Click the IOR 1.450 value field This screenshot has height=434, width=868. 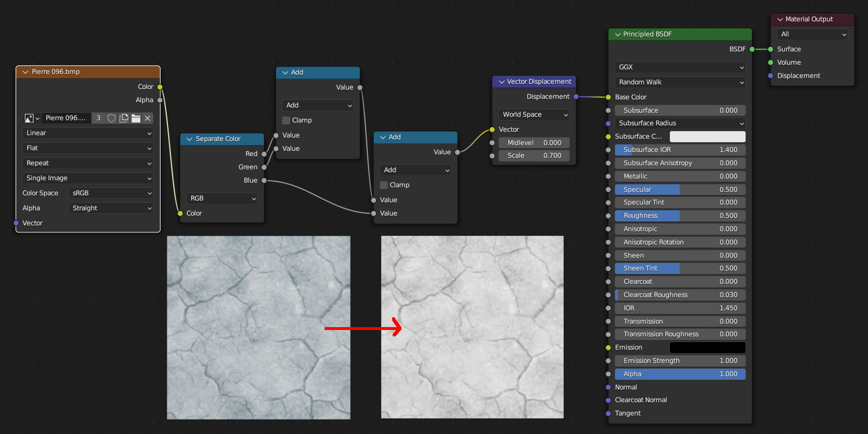coord(680,308)
